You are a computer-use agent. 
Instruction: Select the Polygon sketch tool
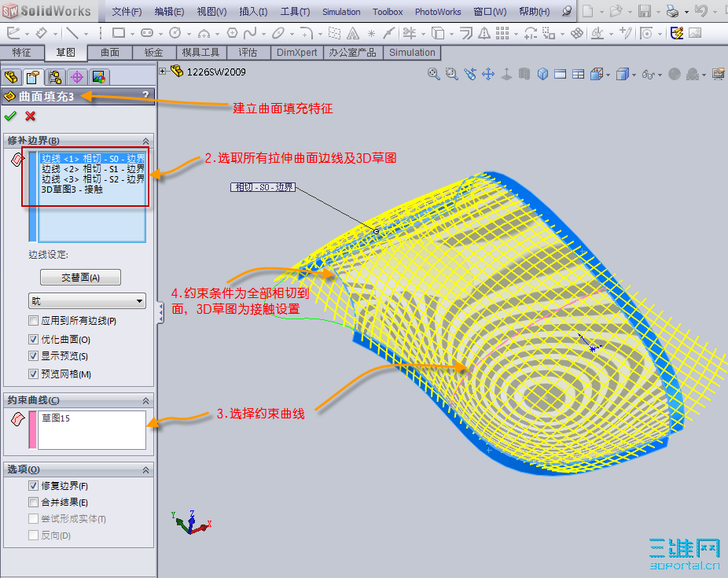(232, 33)
